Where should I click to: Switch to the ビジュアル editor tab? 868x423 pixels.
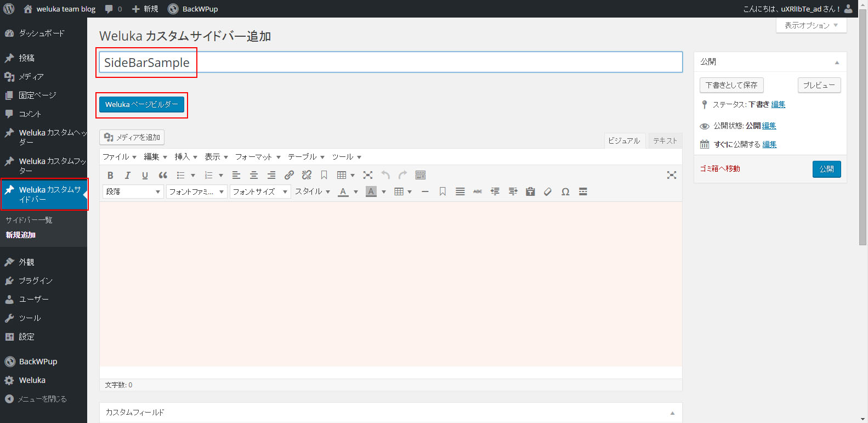tap(624, 141)
